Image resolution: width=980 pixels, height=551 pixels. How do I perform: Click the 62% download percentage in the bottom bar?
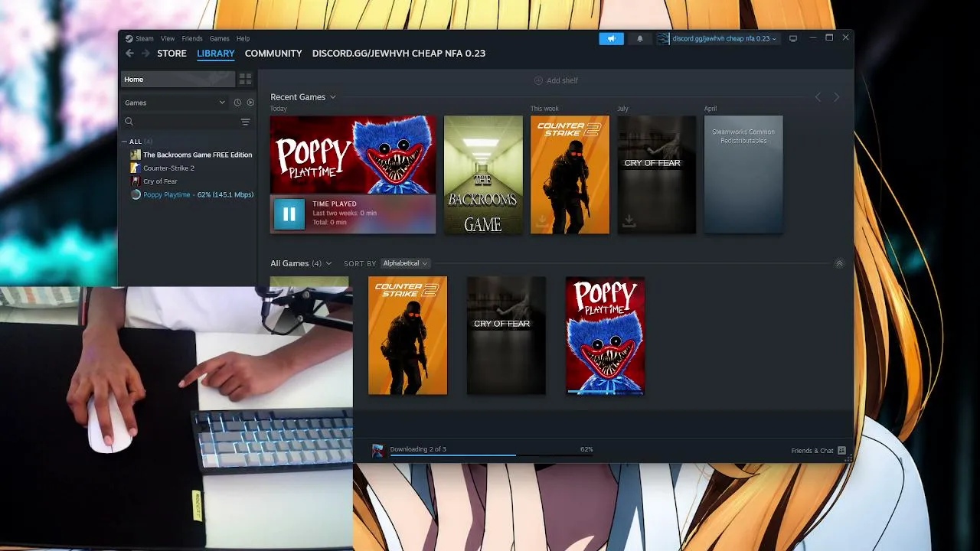(x=586, y=449)
